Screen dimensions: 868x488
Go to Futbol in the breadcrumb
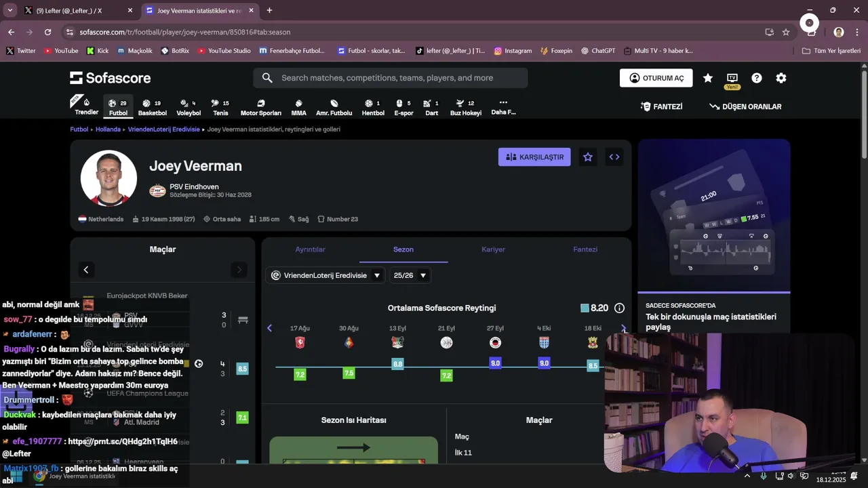point(79,129)
